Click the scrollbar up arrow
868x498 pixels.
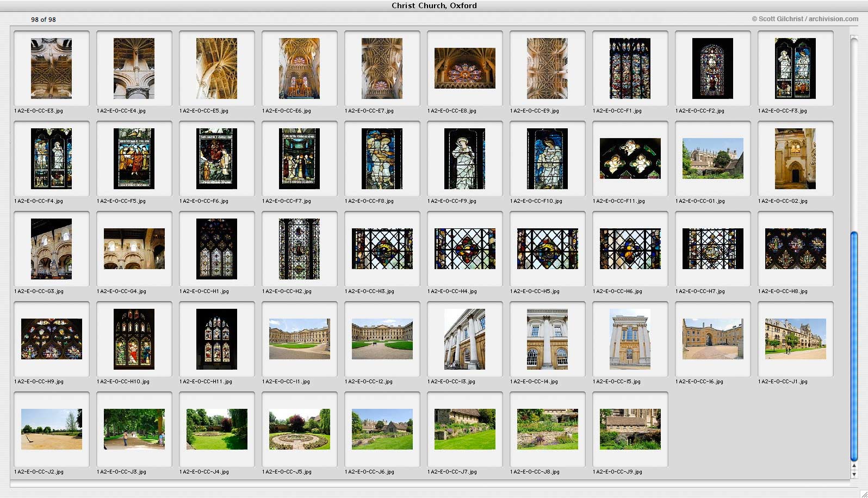pos(854,466)
